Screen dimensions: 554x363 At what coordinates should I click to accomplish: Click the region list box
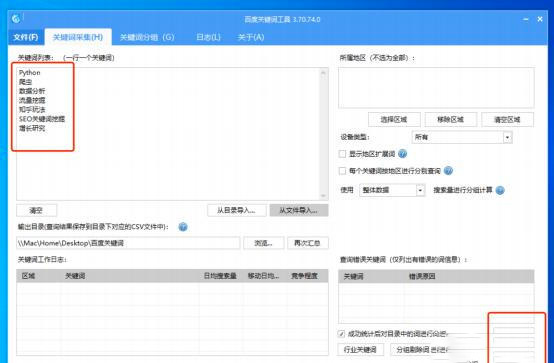click(436, 88)
